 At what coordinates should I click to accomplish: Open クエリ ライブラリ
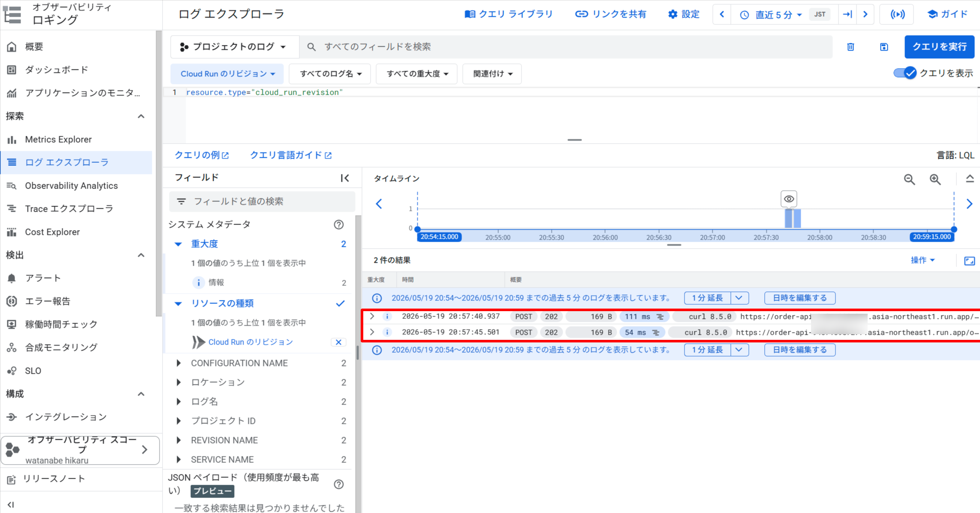tap(509, 14)
